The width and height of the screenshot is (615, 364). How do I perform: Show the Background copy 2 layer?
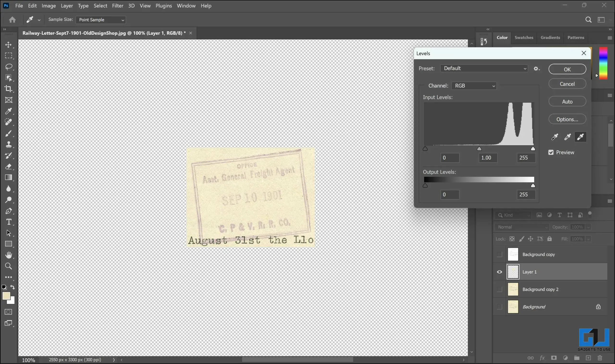(x=499, y=289)
